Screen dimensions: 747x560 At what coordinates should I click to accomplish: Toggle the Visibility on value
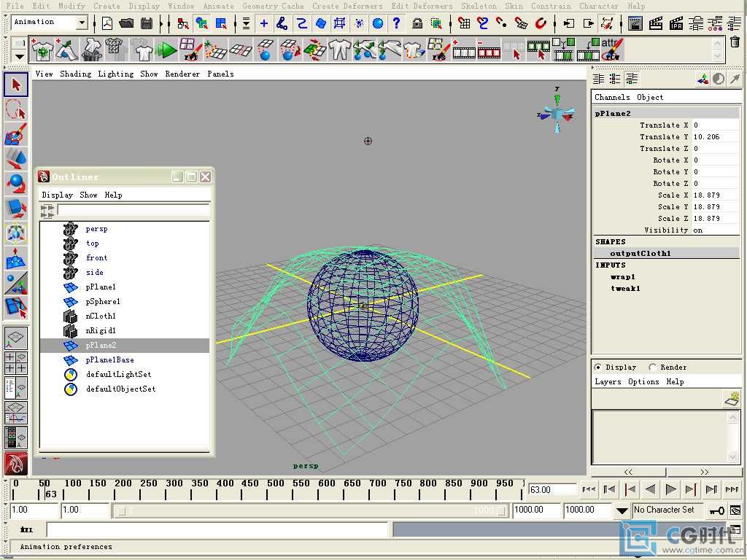[714, 230]
